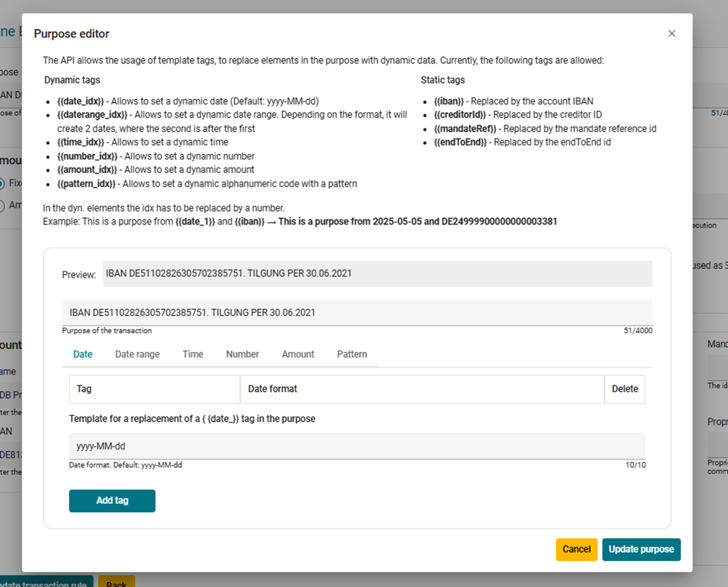Click the Update transaction rule button
Viewport: 728px width, 587px height.
[44, 583]
